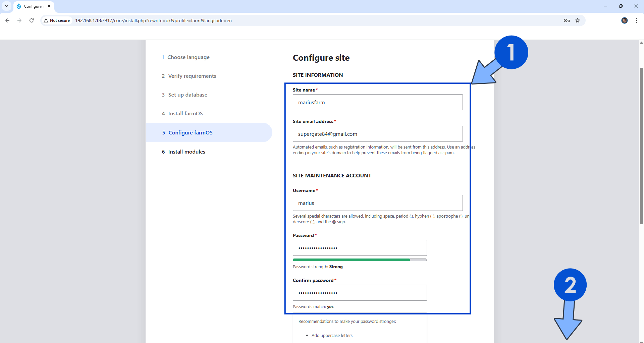Open the Install modules step
Screen dimensions: 644x343
click(186, 152)
